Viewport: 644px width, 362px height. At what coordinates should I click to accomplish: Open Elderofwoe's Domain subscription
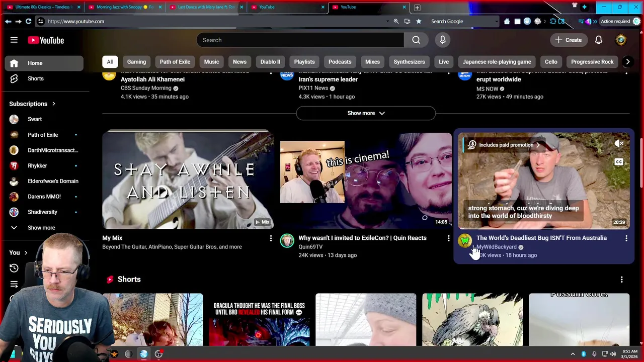(x=44, y=181)
